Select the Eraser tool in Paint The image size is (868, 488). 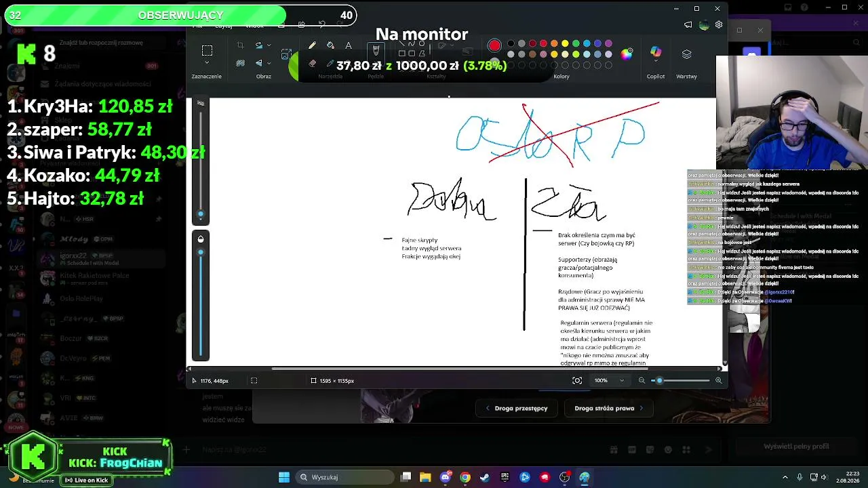pos(312,64)
